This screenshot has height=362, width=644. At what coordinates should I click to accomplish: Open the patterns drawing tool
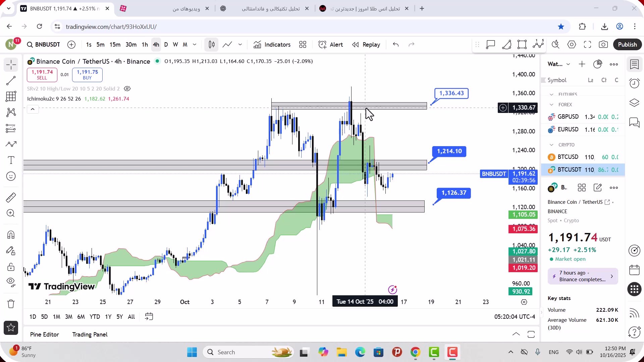pos(11,112)
